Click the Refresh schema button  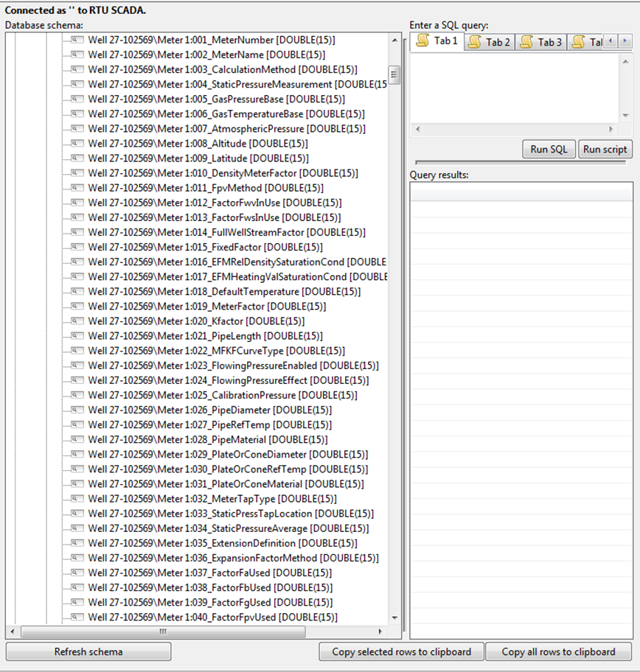click(88, 651)
